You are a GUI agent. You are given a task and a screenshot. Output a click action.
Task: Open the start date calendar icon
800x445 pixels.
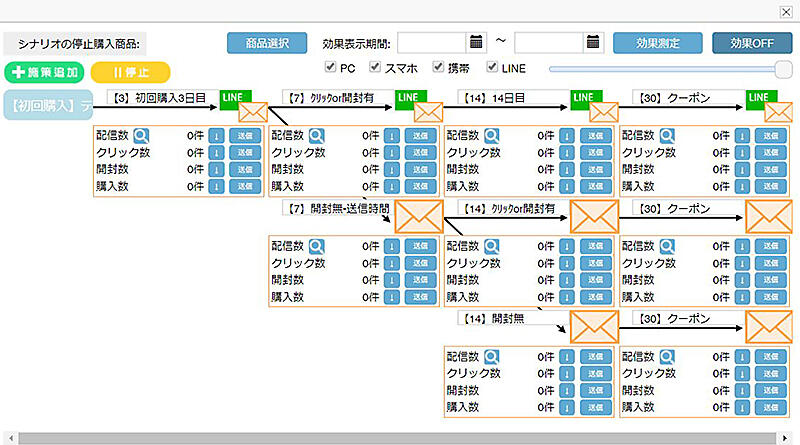[476, 43]
